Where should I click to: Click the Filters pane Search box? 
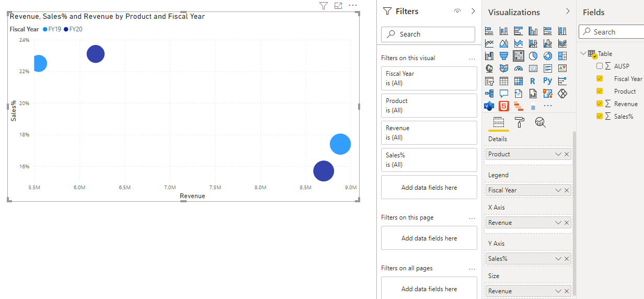pos(428,34)
